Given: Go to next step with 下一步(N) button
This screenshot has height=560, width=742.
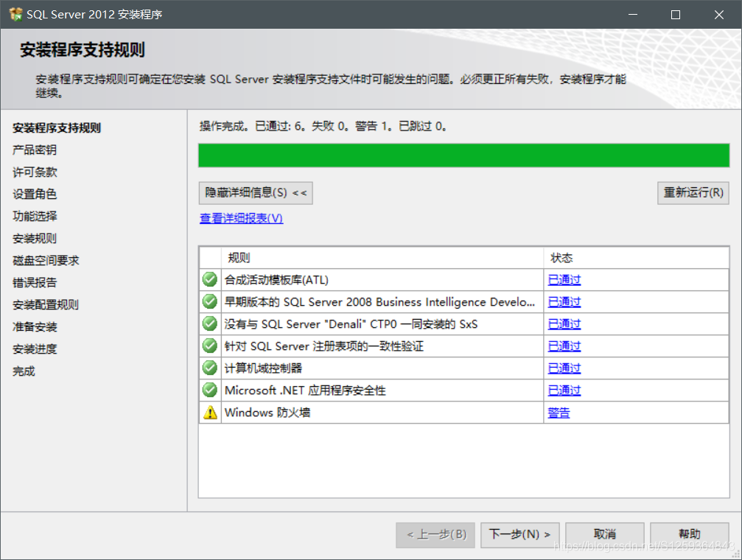Looking at the screenshot, I should point(520,535).
